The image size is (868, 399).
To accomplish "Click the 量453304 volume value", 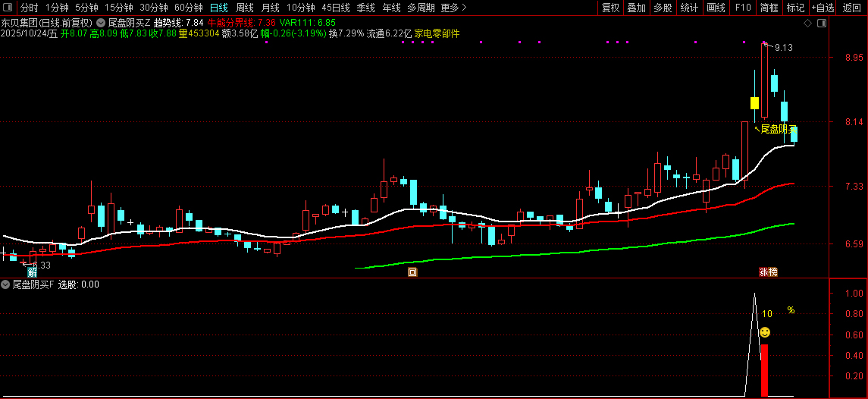I will 199,34.
